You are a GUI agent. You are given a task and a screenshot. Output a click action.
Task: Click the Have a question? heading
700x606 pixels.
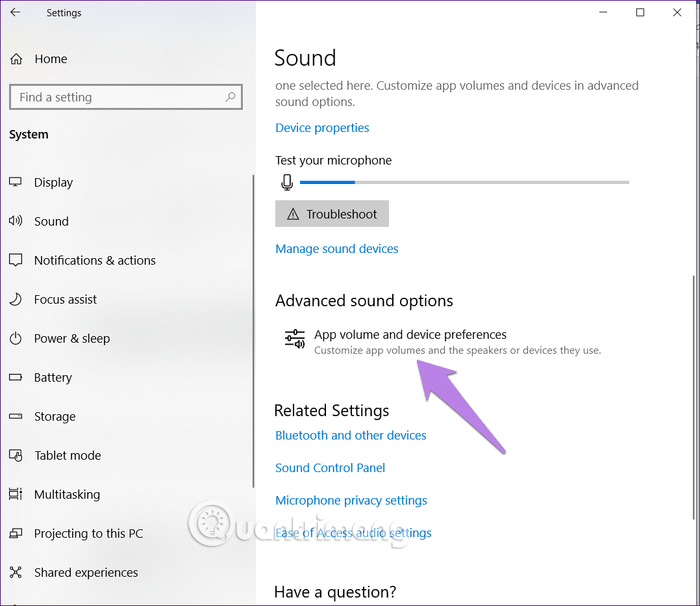click(335, 592)
